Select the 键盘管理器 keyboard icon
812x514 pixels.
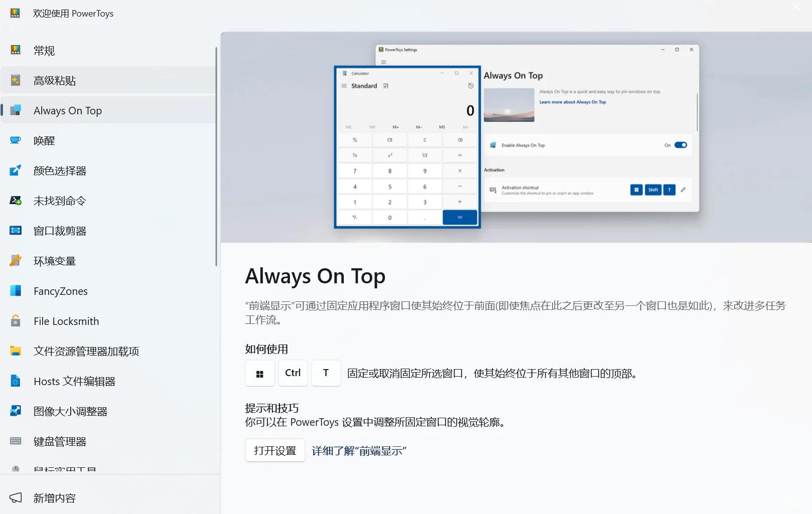tap(16, 441)
